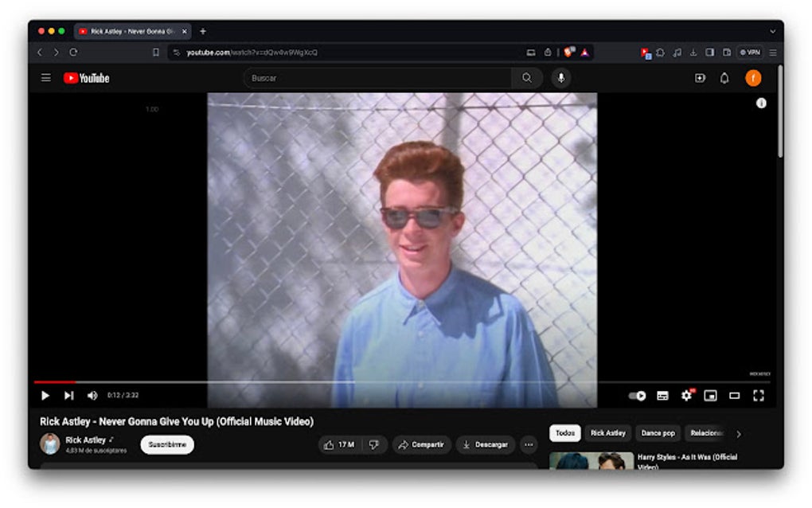Expand the related topics chips with the arrow
Screen dimensions: 812x508
pyautogui.click(x=738, y=433)
